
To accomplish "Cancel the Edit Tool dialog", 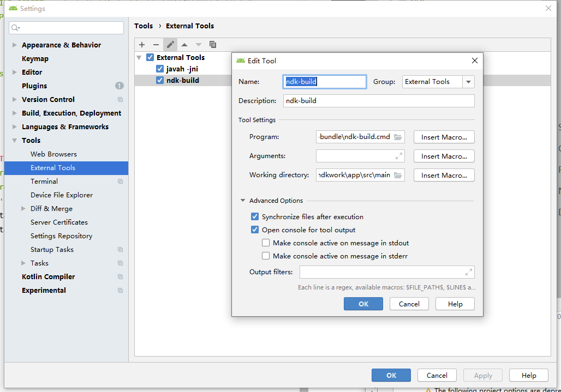I will coord(409,304).
